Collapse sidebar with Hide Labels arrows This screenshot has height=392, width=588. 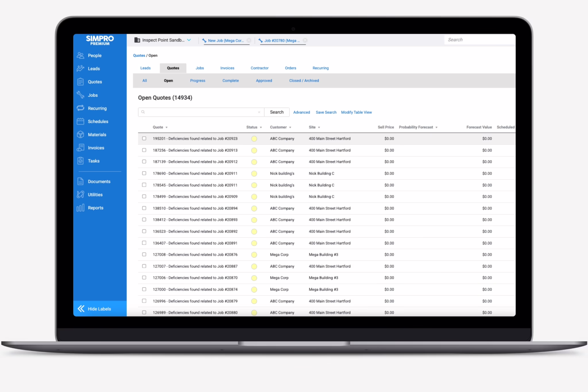81,308
